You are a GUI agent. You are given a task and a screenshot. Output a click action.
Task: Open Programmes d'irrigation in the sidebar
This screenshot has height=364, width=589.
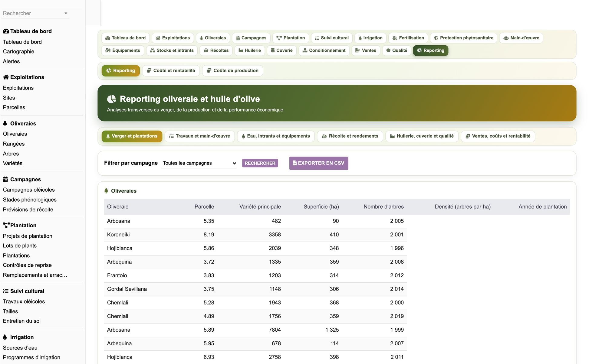pyautogui.click(x=31, y=357)
